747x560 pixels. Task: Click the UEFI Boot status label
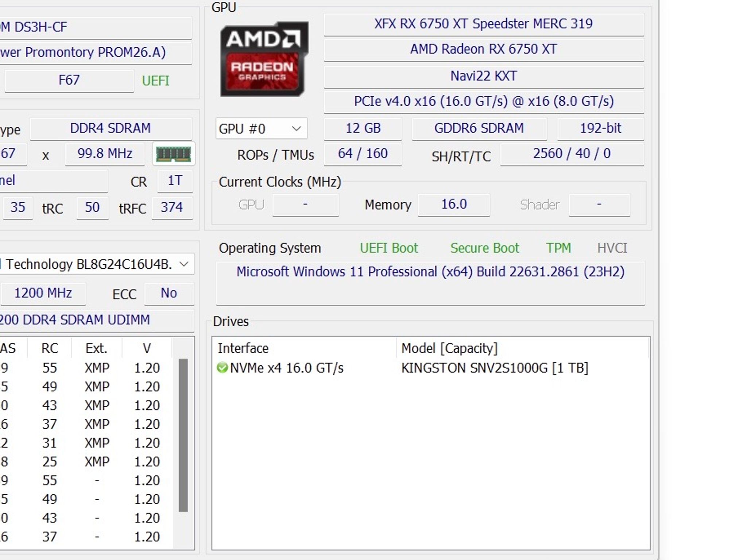(x=389, y=248)
